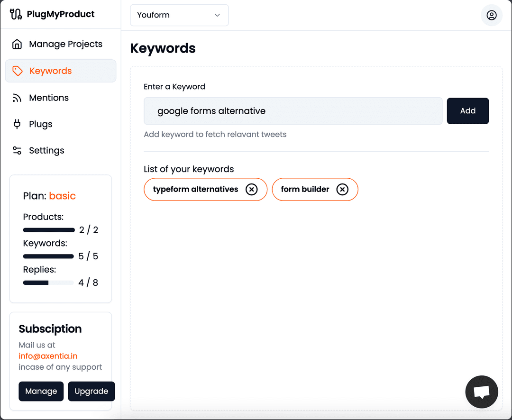Click the Products usage progress bar
512x420 pixels.
coord(49,230)
